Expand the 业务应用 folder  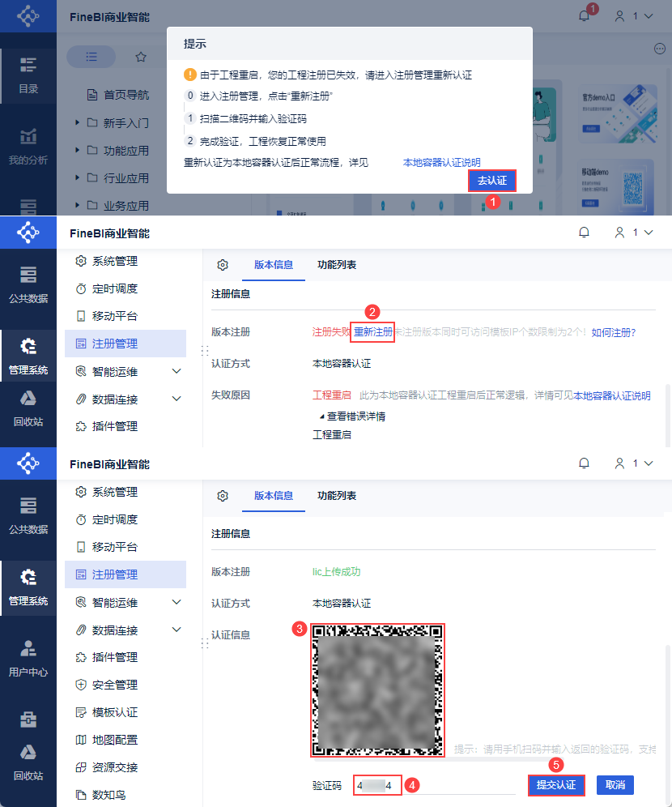coord(77,205)
